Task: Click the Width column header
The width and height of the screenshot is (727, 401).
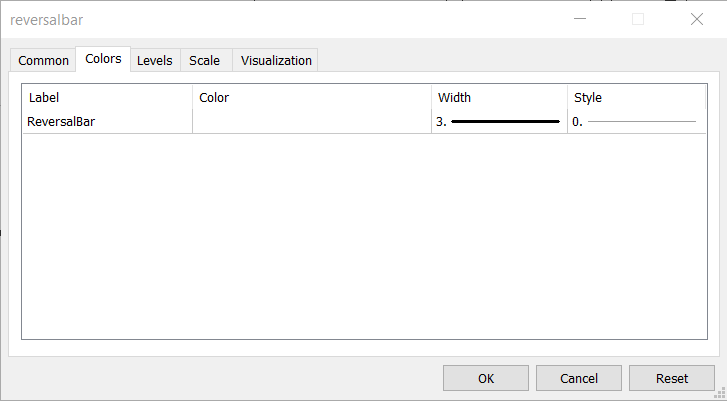Action: pos(498,97)
